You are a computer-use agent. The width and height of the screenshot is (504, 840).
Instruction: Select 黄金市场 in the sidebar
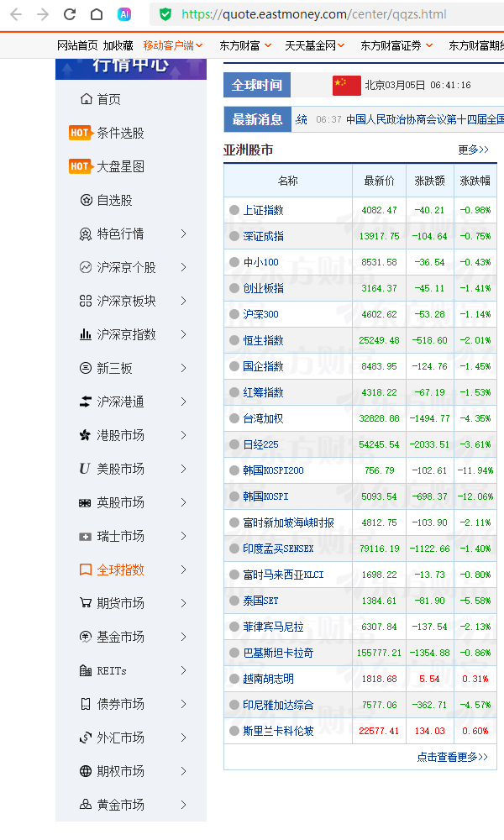(x=120, y=805)
